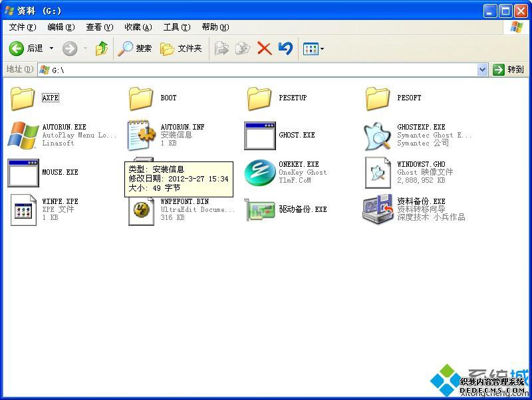Open the 查看(V) menu
This screenshot has height=400, width=532.
(99, 27)
